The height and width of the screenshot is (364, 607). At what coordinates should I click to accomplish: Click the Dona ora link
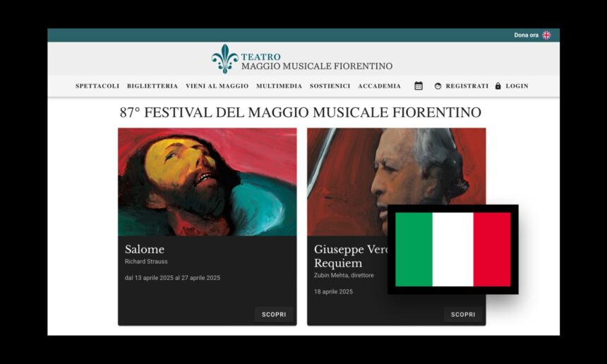pos(526,35)
